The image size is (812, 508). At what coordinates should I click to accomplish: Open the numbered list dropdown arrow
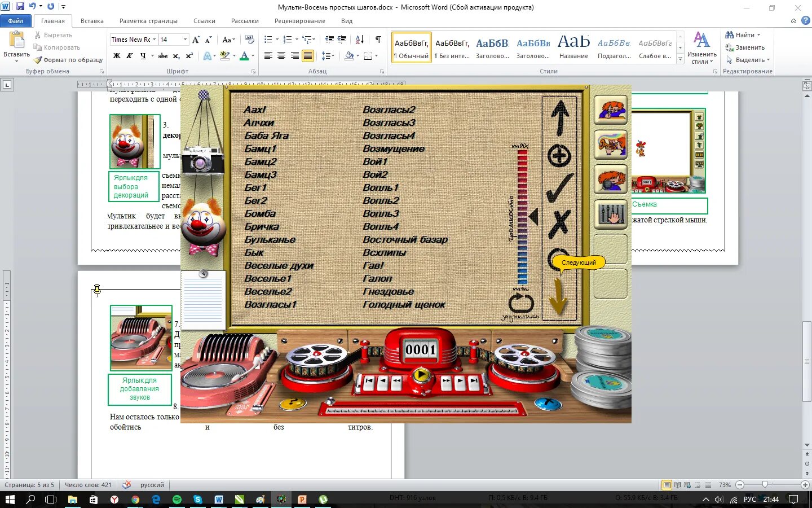coord(297,40)
